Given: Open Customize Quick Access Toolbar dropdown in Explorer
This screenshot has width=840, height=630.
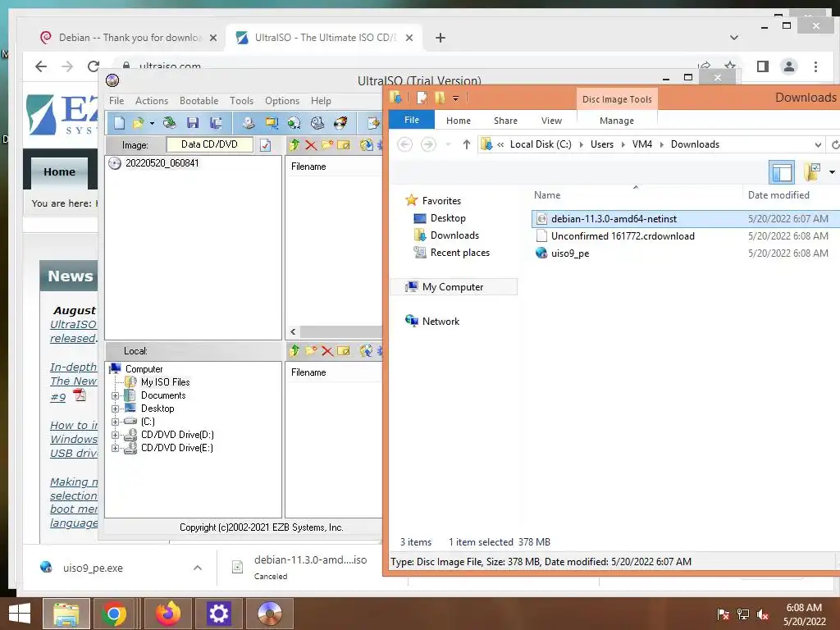Looking at the screenshot, I should pos(455,98).
